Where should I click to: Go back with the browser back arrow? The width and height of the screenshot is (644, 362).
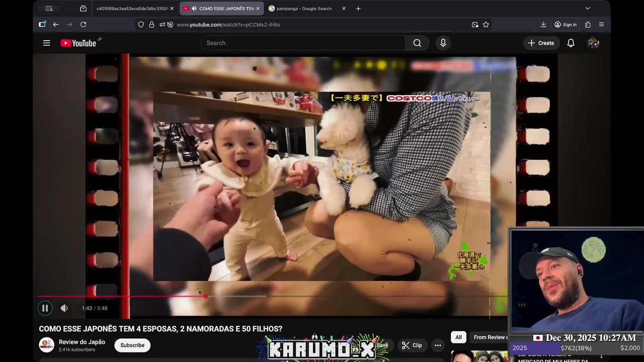click(56, 25)
